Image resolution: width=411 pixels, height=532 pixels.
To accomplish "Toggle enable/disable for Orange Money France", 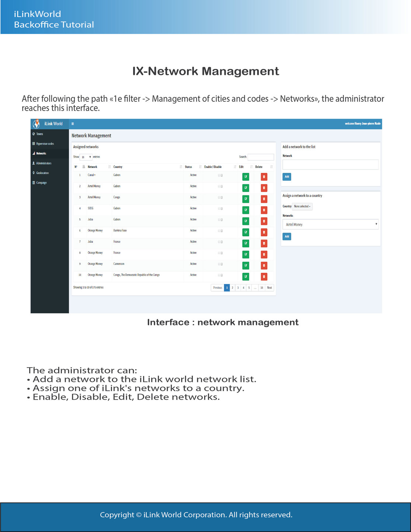I will [220, 253].
